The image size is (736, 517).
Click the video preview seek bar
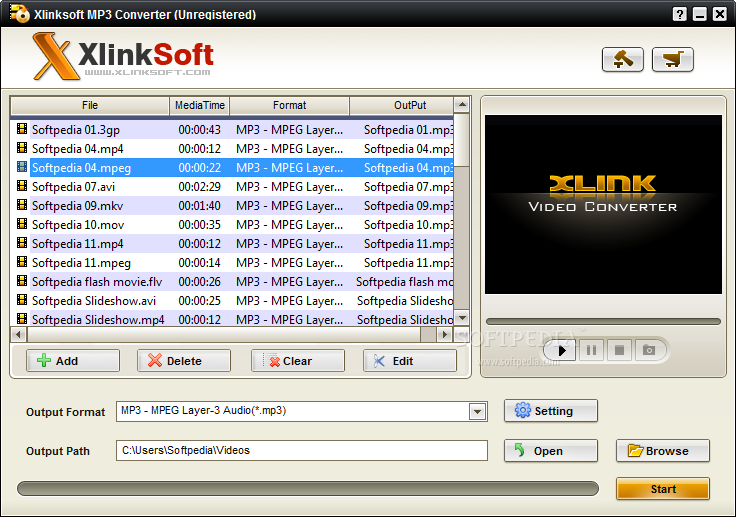603,322
